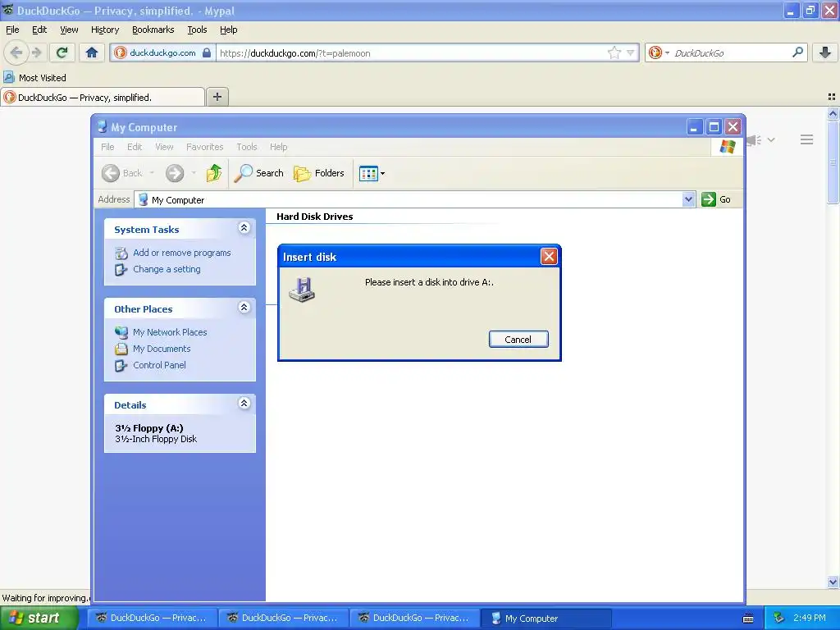This screenshot has height=630, width=840.
Task: Click the browser page scrollbar down arrow
Action: (833, 582)
